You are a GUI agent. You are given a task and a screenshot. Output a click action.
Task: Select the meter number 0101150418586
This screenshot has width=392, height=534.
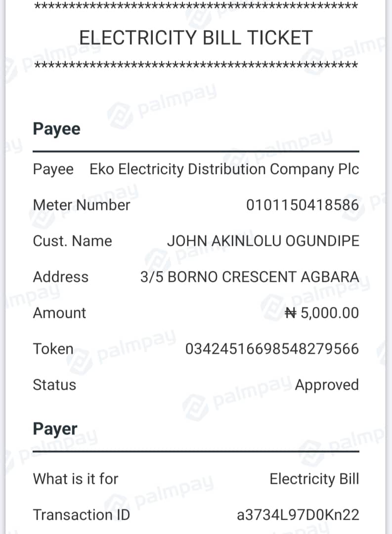[303, 205]
